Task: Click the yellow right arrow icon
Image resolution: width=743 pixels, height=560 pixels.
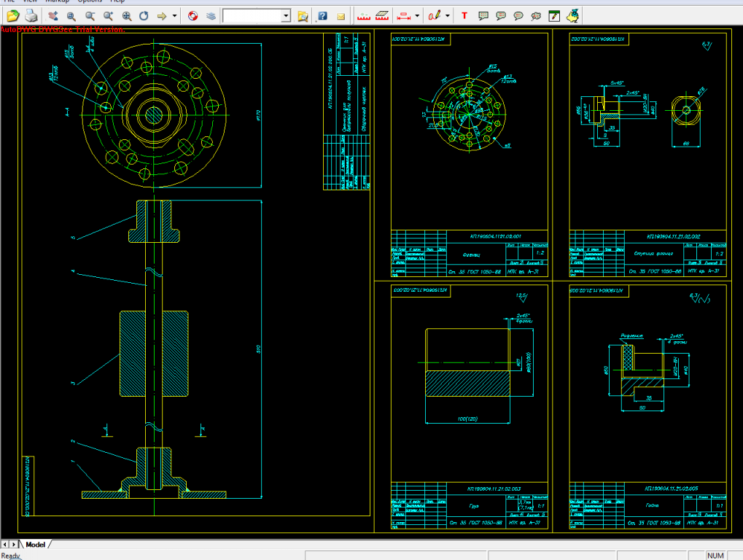Action: point(162,15)
